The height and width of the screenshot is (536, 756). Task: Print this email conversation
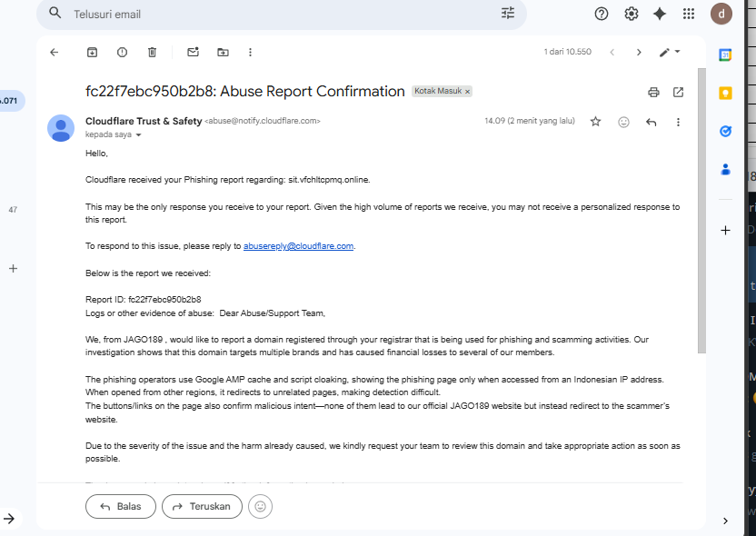653,92
